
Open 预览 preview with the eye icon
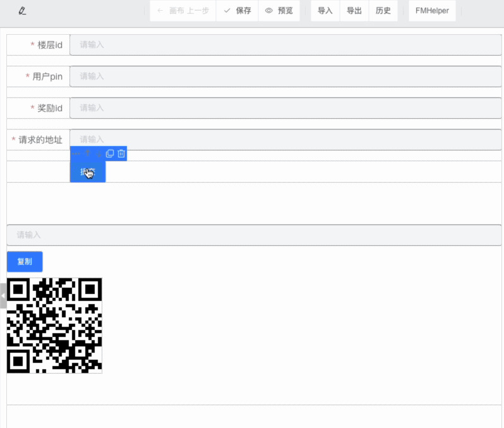tap(279, 11)
